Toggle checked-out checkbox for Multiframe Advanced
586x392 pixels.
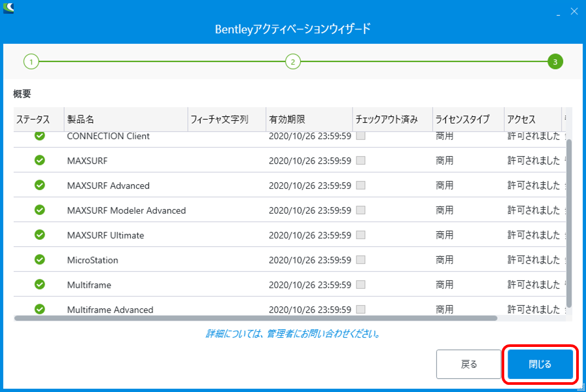360,310
